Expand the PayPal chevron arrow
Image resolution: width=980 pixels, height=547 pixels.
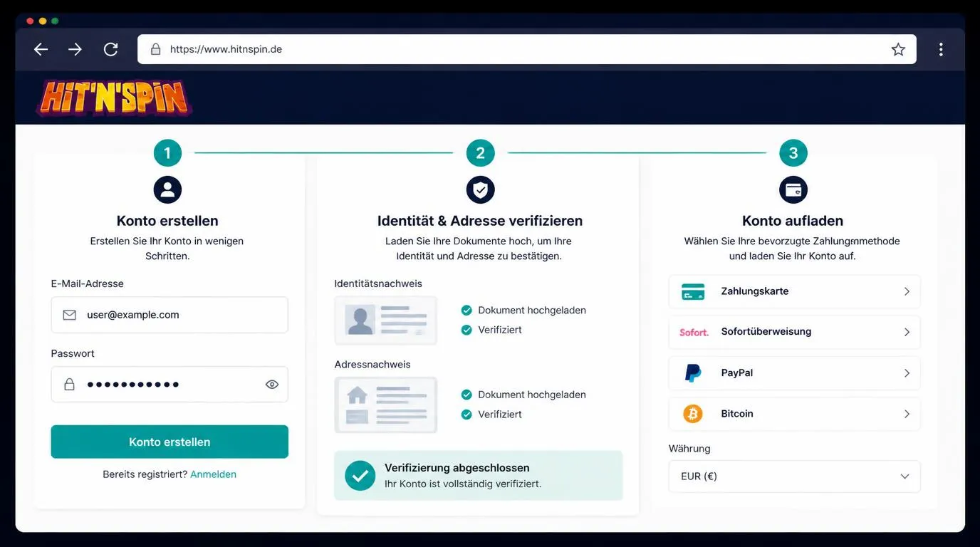tap(907, 373)
